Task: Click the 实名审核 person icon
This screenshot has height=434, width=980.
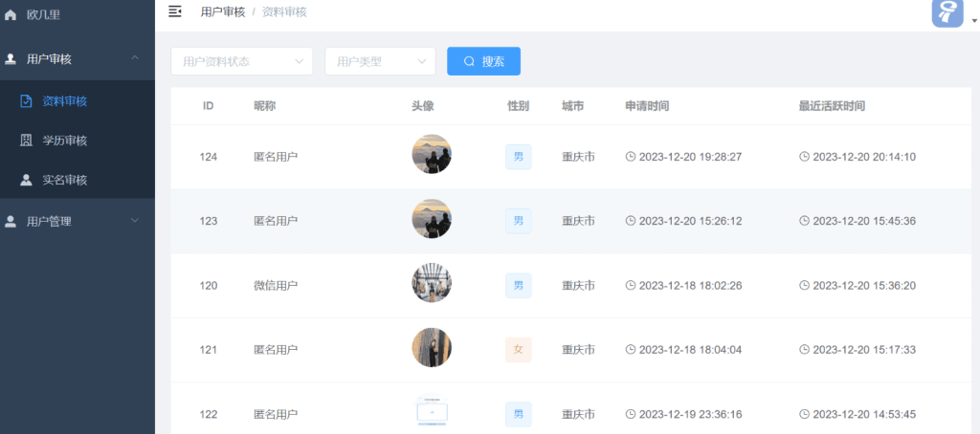Action: coord(26,180)
